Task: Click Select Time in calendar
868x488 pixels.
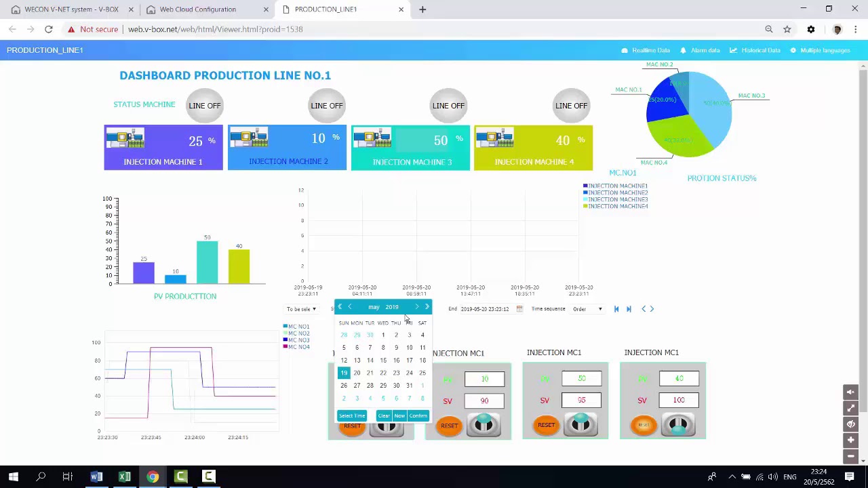Action: coord(352,416)
